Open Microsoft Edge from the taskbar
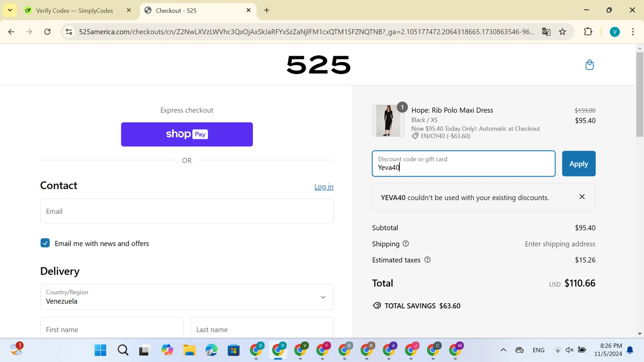The width and height of the screenshot is (644, 362). coord(211,350)
